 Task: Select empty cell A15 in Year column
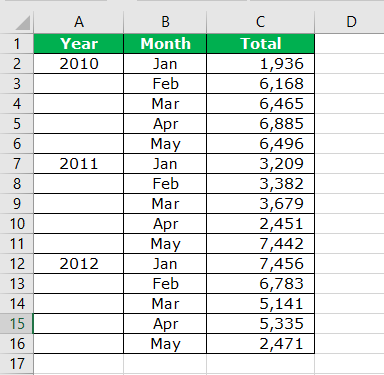[79, 324]
